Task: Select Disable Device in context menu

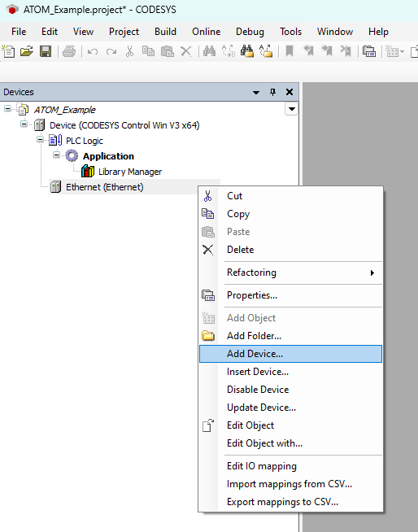Action: pyautogui.click(x=291, y=390)
